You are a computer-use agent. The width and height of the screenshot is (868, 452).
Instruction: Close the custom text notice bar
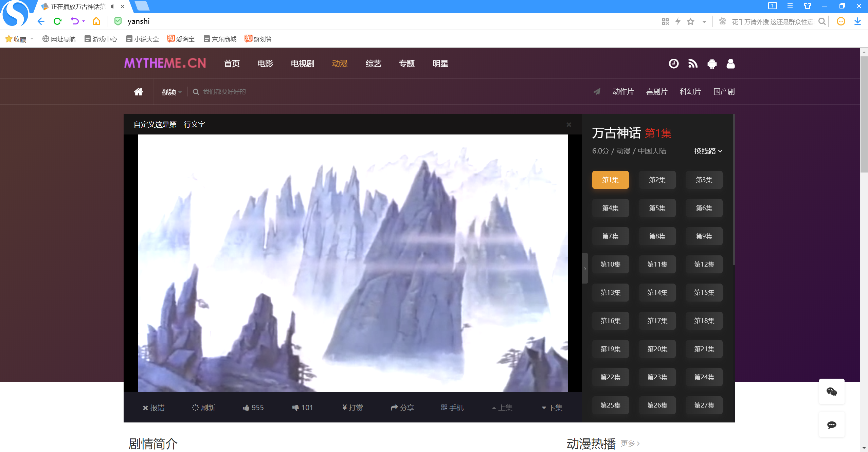pos(569,125)
